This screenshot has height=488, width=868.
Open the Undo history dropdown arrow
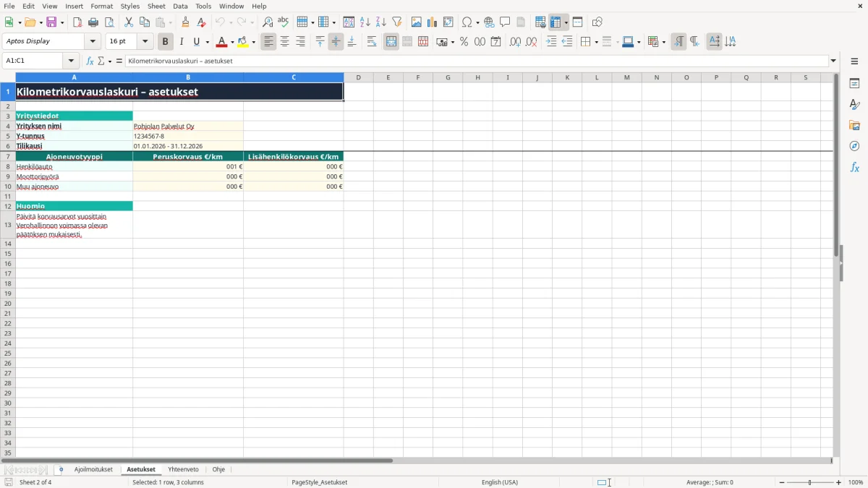(231, 22)
